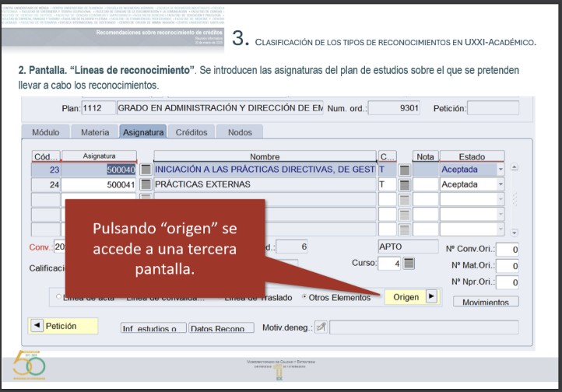Image resolution: width=562 pixels, height=392 pixels.
Task: Expand Estado dropdown for PRÁCTICAS EXTERNAS row
Action: tap(501, 184)
